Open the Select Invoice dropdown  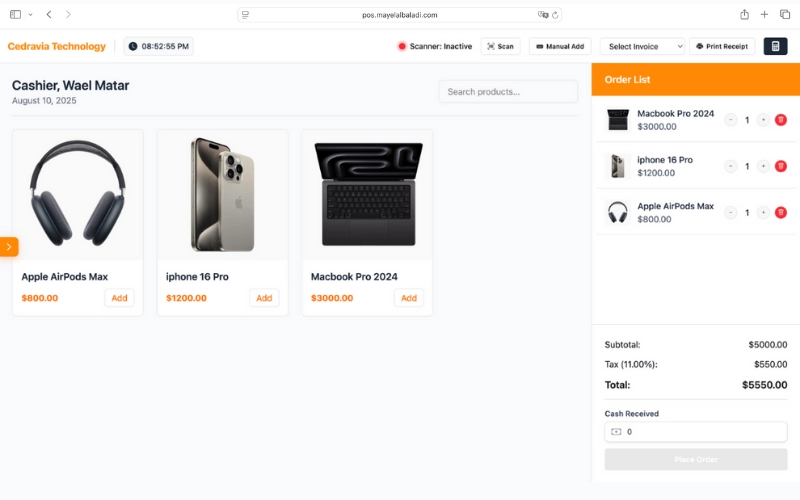(643, 46)
